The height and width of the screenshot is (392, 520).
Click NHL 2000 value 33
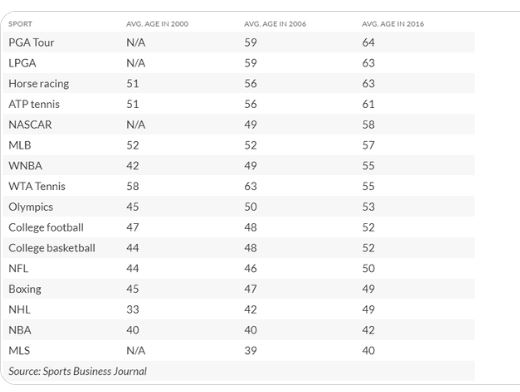(133, 310)
